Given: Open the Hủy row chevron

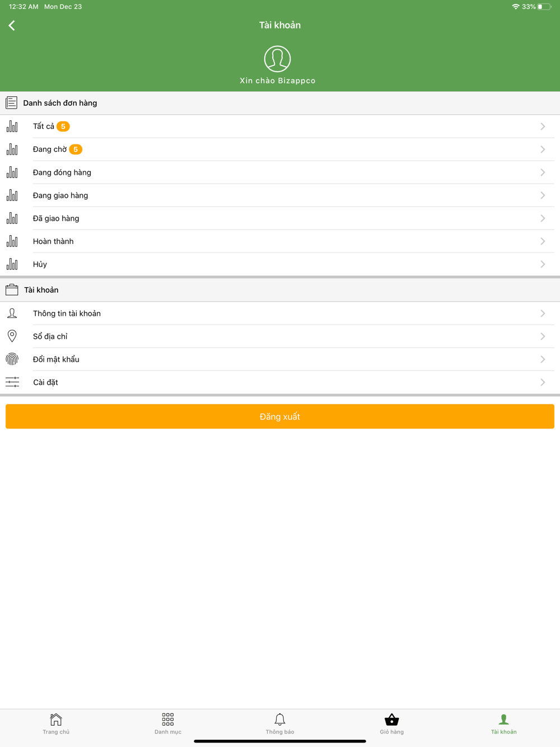Looking at the screenshot, I should point(543,264).
